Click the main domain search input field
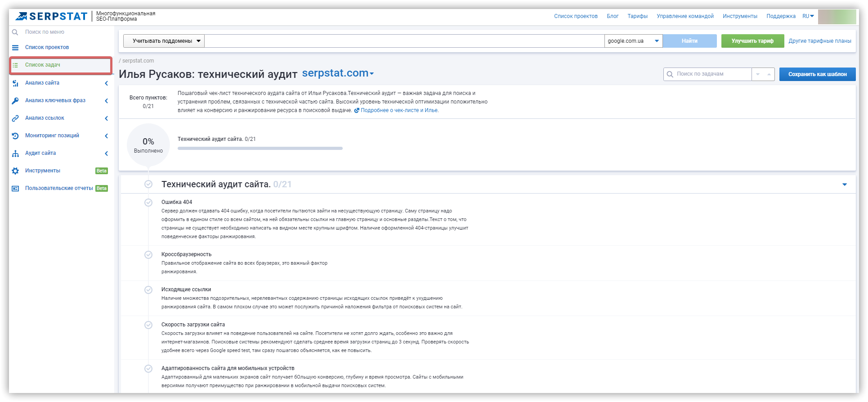This screenshot has width=868, height=402. [x=404, y=41]
